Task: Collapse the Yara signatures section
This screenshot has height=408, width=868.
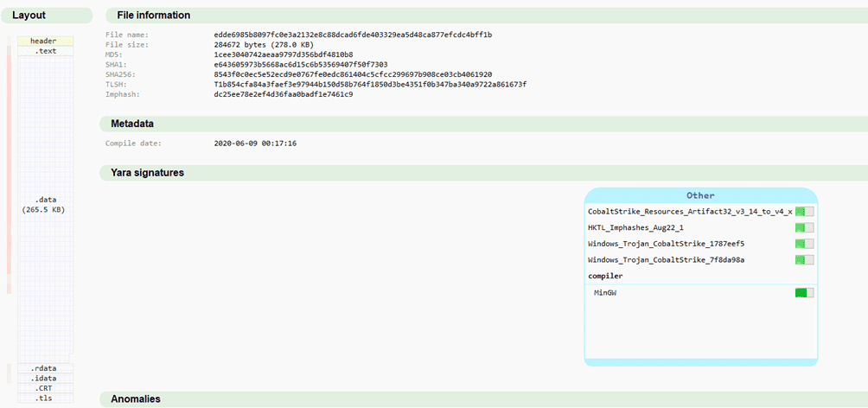Action: (147, 173)
